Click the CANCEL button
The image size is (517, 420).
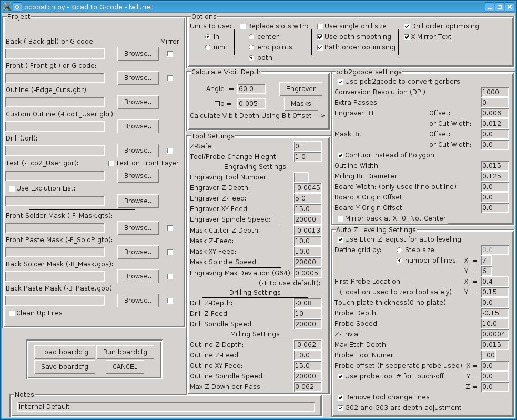pos(125,366)
